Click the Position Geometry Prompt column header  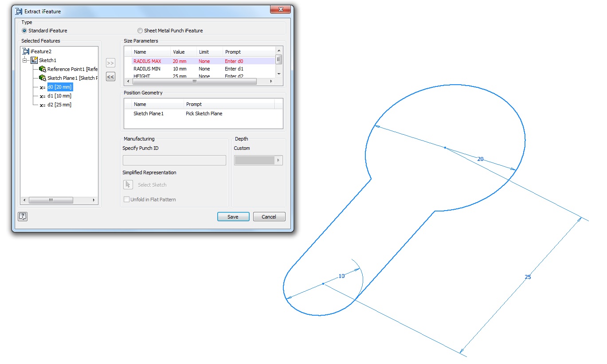coord(229,104)
